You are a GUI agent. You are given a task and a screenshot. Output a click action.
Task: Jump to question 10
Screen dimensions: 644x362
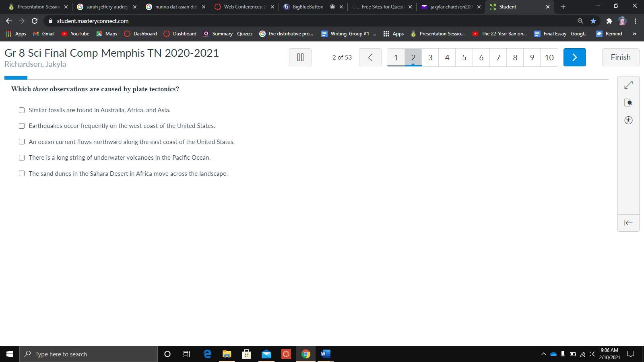tap(549, 57)
